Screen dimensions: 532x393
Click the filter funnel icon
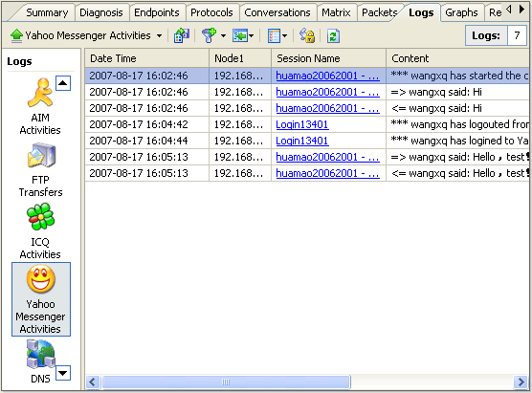(x=209, y=35)
